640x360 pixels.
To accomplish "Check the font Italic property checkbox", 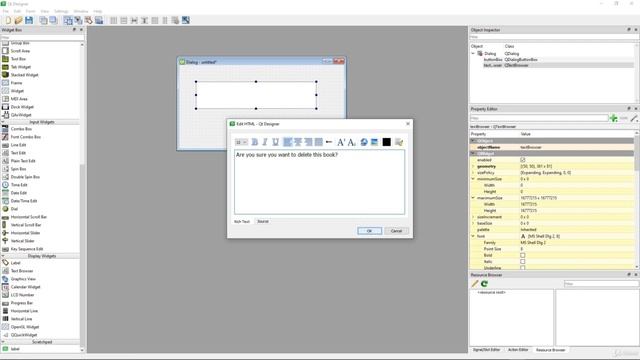I will pyautogui.click(x=522, y=262).
